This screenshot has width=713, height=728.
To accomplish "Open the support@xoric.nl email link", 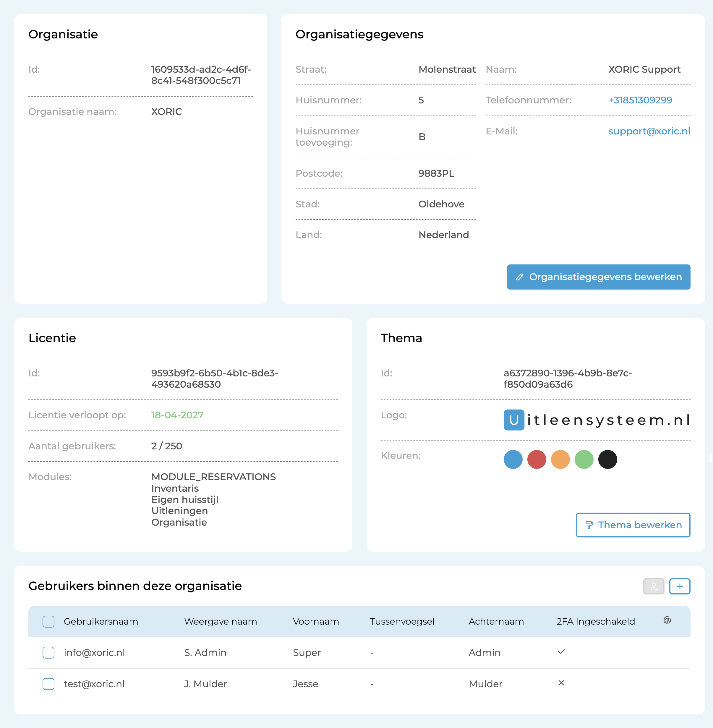I will tap(649, 131).
